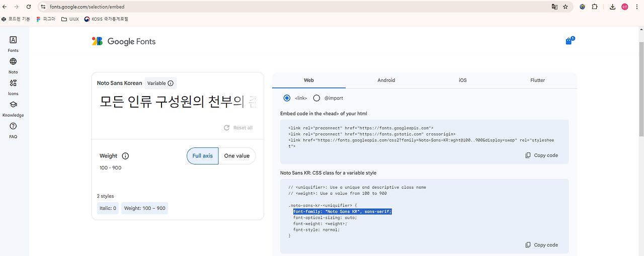Edit the Korean preview sample text
The width and height of the screenshot is (644, 256).
(x=178, y=102)
